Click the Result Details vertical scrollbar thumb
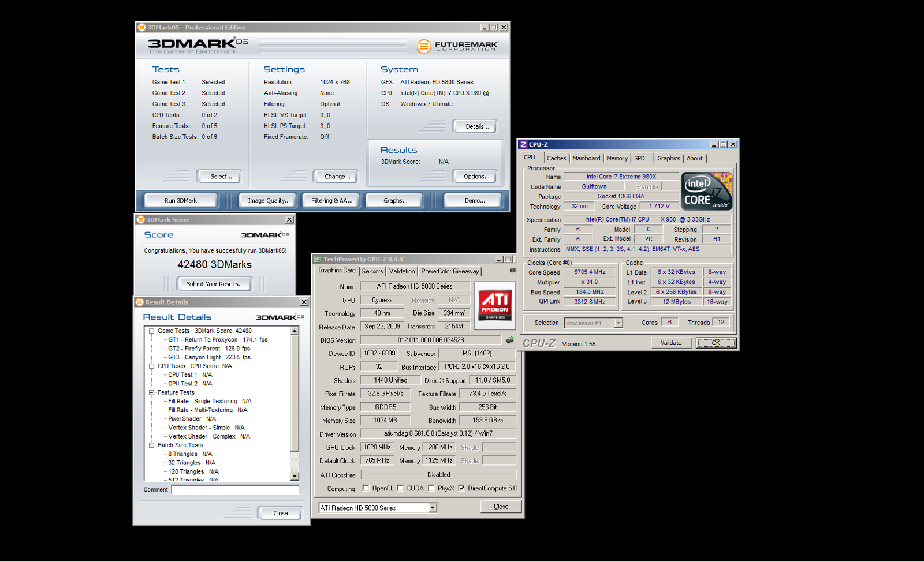924x562 pixels. [295, 394]
